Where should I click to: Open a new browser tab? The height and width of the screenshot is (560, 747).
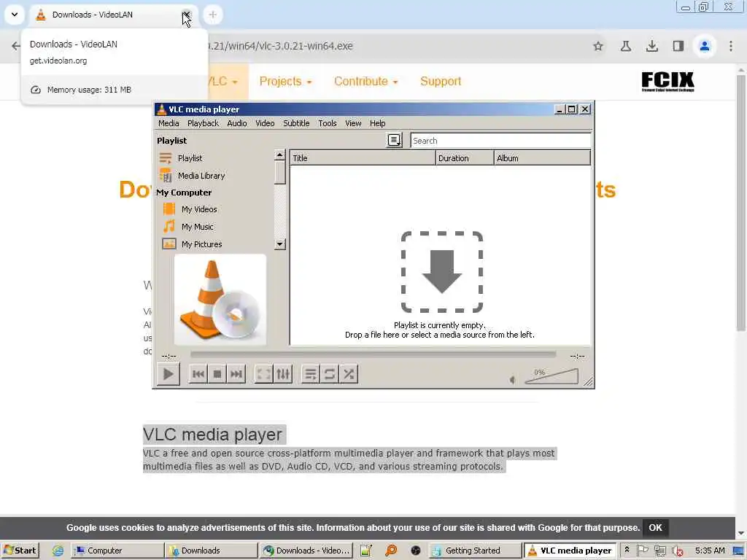(x=212, y=15)
